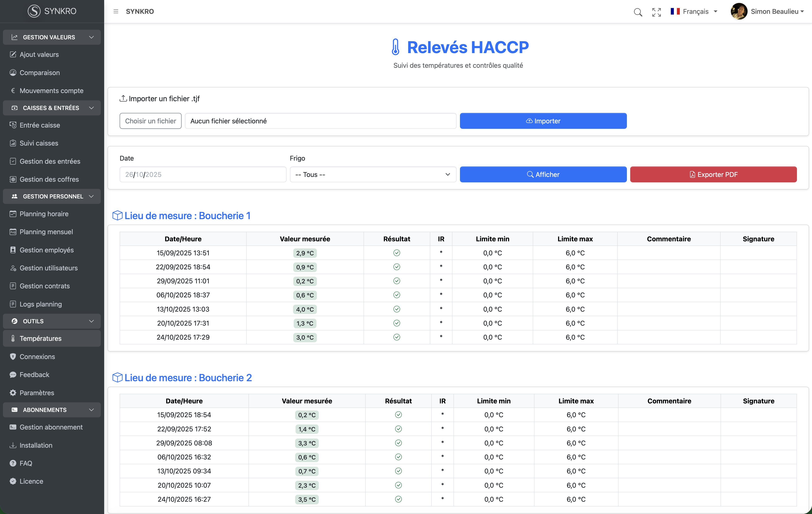Collapse the GESTION VALEURS sidebar section
This screenshot has height=514, width=812.
[x=91, y=37]
